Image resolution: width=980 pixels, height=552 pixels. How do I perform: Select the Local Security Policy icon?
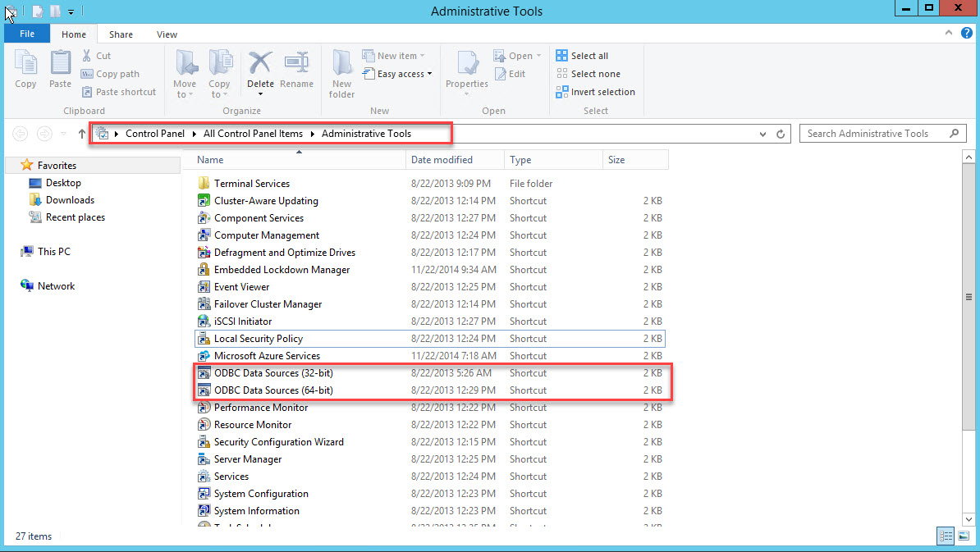coord(204,339)
